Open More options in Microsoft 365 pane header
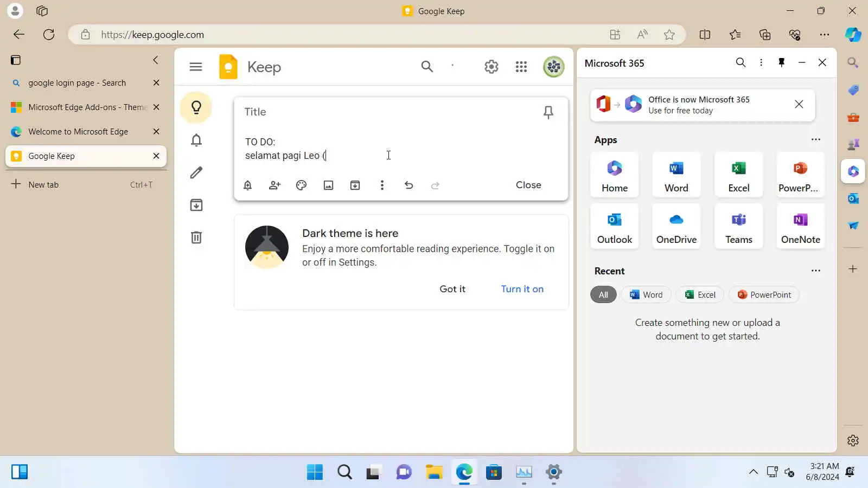Screen dimensions: 868x488 coord(761,62)
